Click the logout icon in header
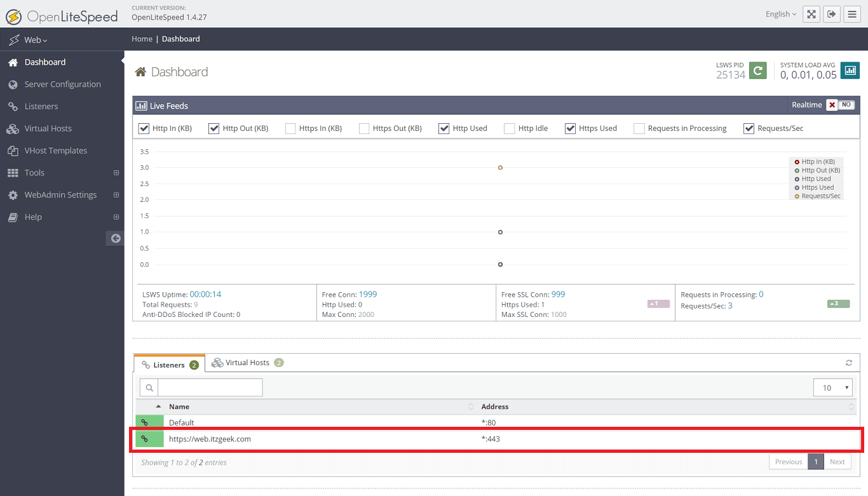 (832, 14)
